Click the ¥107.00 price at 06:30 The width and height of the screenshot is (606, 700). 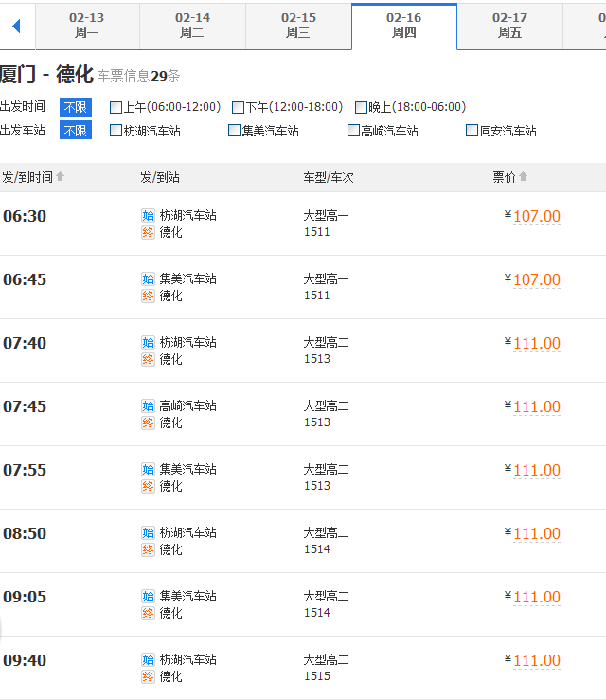click(532, 217)
